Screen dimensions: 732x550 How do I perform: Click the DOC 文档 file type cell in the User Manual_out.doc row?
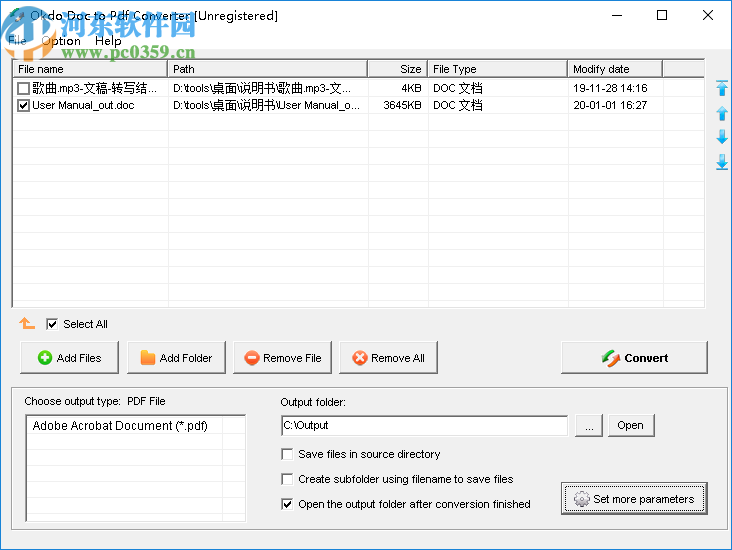(458, 106)
